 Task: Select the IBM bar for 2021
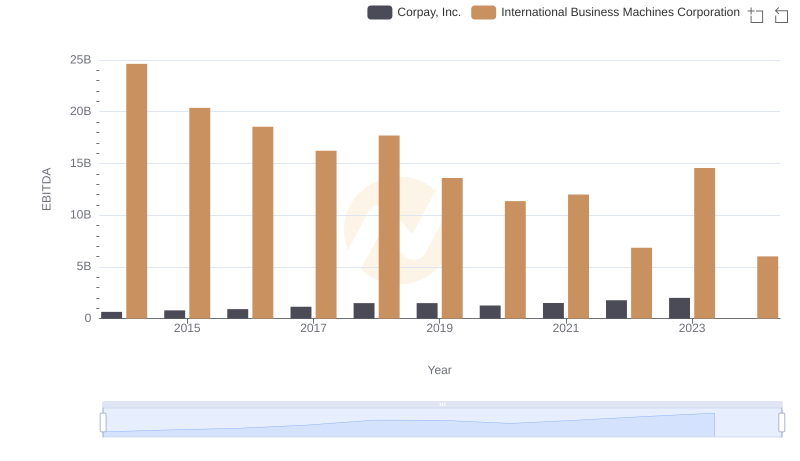[x=578, y=256]
